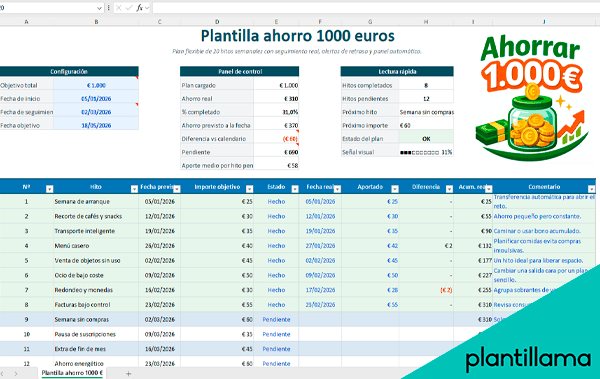Click the Enter formula checkmark icon
600x379 pixels.
[x=129, y=8]
